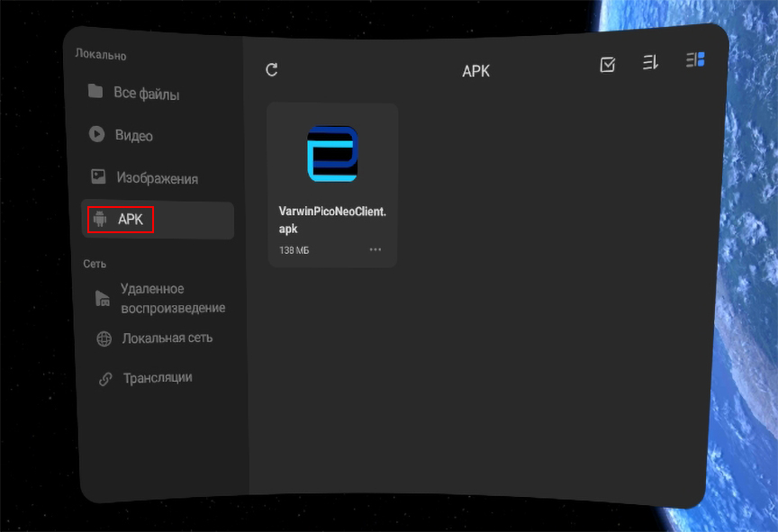Open the sort order options

[650, 62]
